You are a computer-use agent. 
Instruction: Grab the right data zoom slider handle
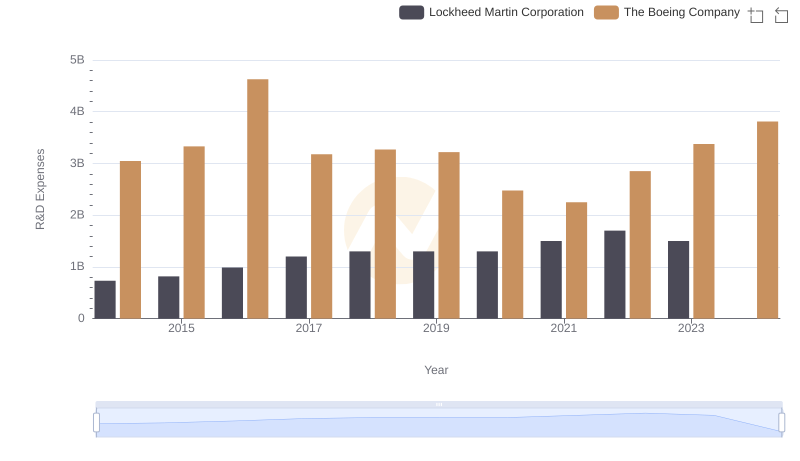point(781,422)
